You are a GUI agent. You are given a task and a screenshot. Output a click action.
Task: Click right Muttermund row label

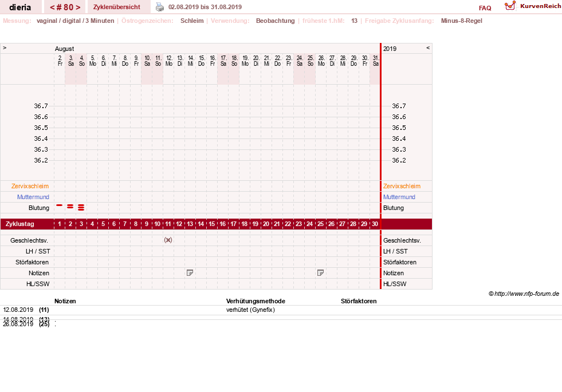click(399, 197)
